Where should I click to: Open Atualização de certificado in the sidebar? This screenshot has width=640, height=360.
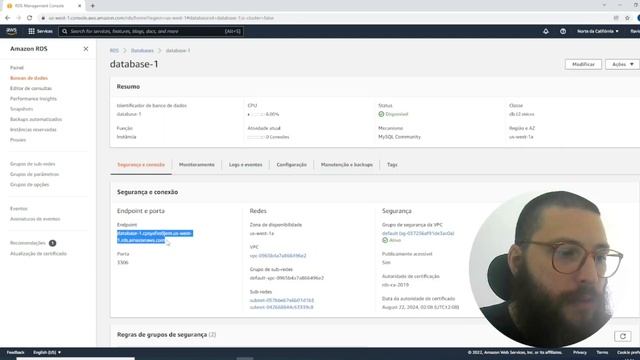pos(38,253)
